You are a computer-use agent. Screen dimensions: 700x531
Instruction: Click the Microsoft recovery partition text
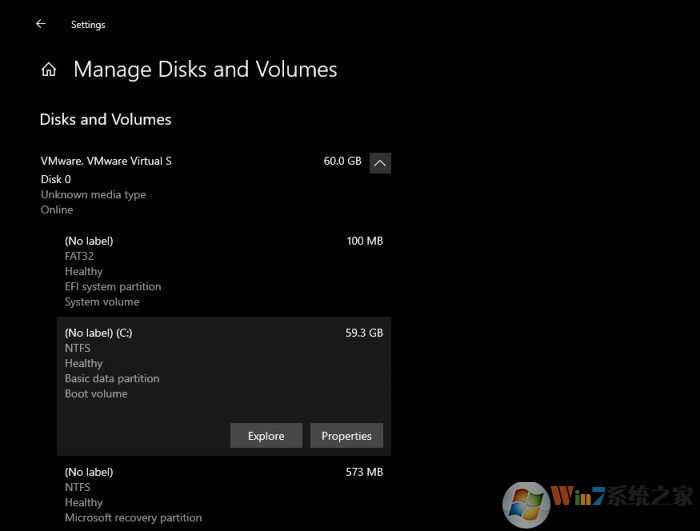133,518
